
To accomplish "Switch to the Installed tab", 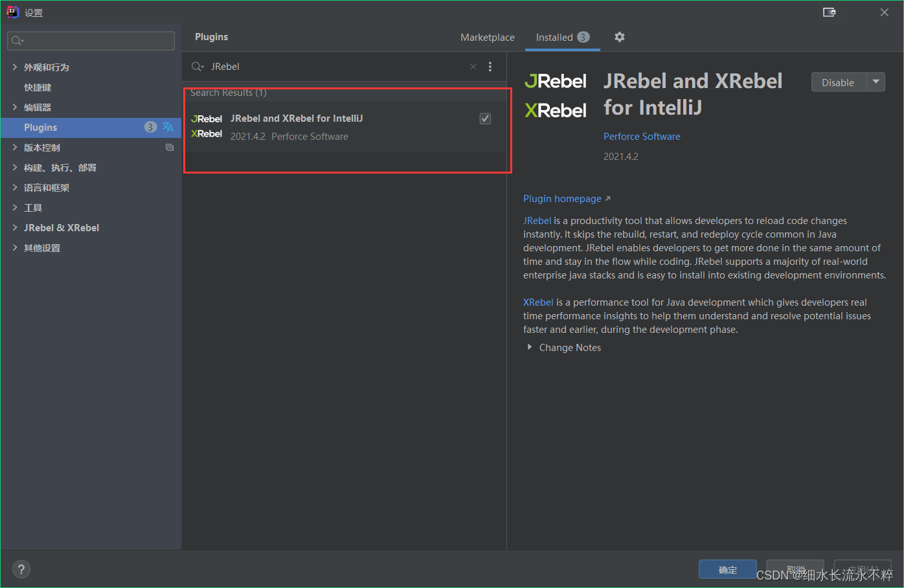I will pyautogui.click(x=563, y=38).
